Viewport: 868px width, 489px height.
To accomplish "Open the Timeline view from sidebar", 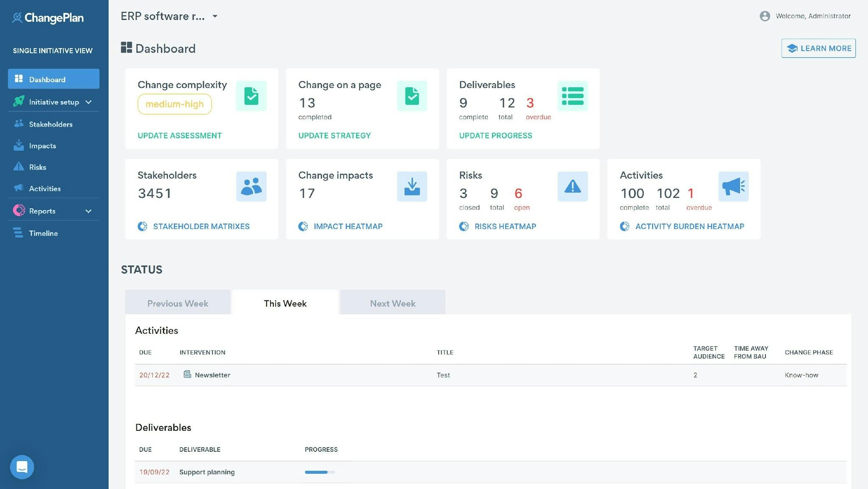I will [x=43, y=233].
